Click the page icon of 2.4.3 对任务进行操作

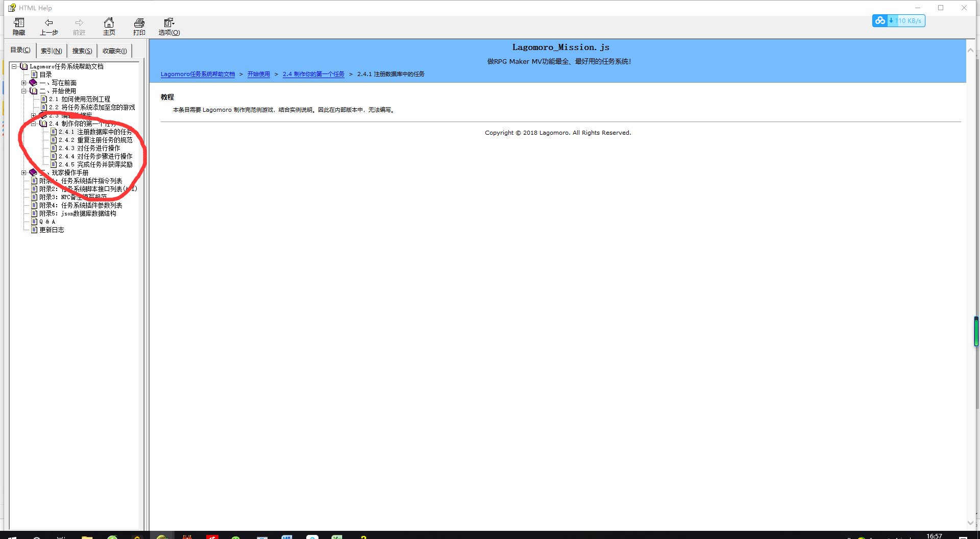pos(54,148)
